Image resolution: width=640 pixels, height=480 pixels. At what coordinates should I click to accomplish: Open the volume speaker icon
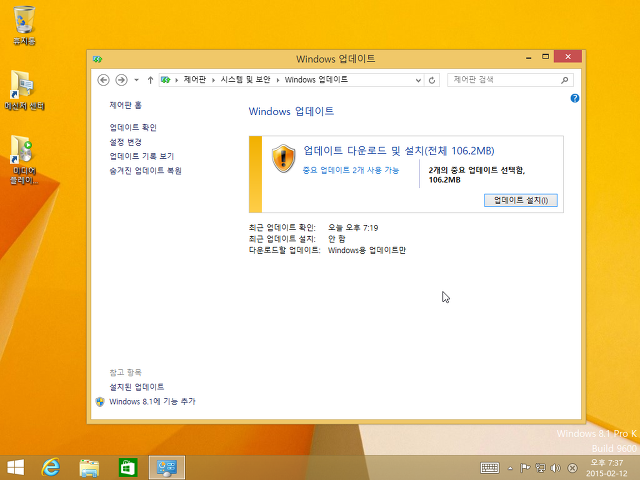(x=556, y=468)
